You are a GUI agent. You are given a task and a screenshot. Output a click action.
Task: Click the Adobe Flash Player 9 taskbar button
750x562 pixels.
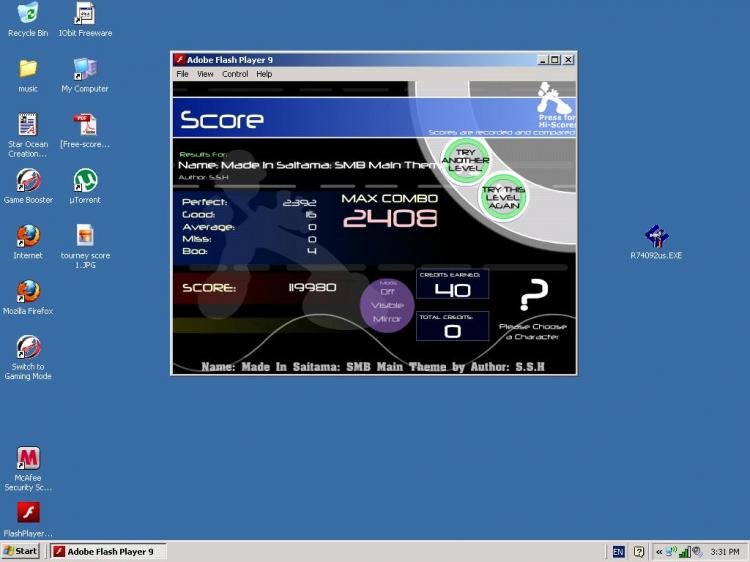[109, 551]
